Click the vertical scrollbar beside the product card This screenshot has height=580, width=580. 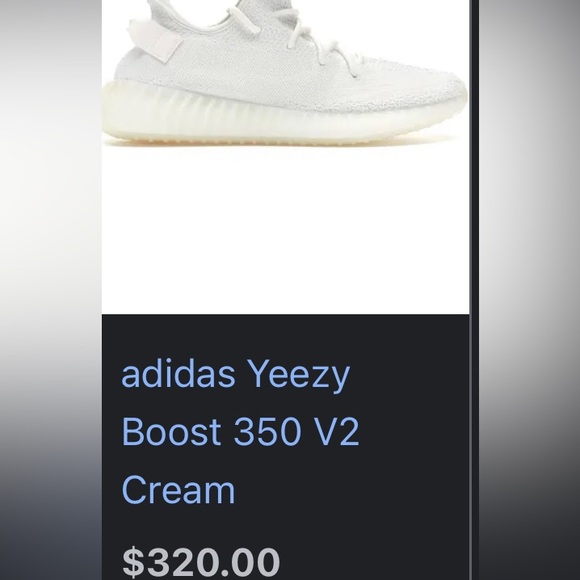[x=474, y=290]
